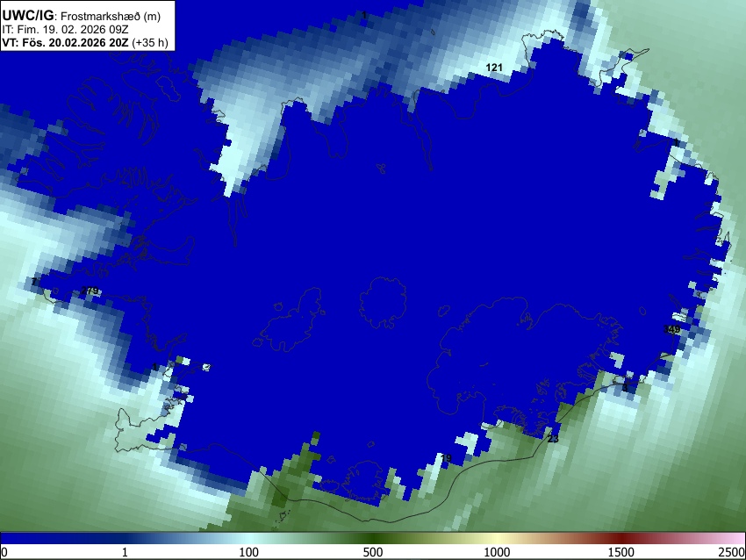This screenshot has width=746, height=560.
Task: Click the map value label "19" near the south coast
Action: (446, 458)
